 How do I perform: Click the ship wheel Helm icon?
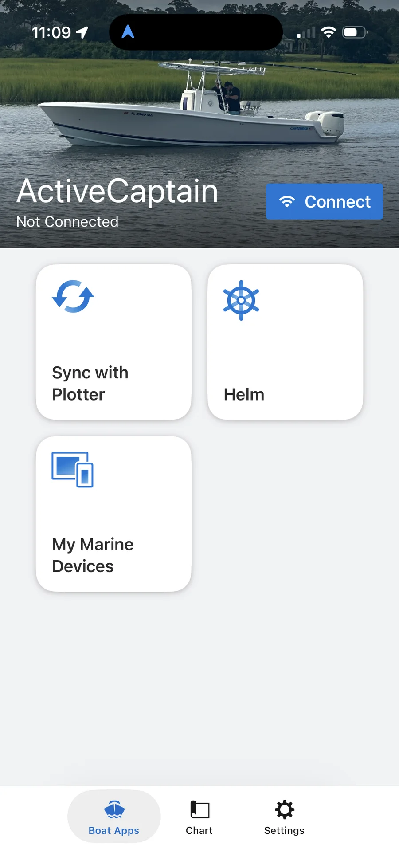coord(241,300)
